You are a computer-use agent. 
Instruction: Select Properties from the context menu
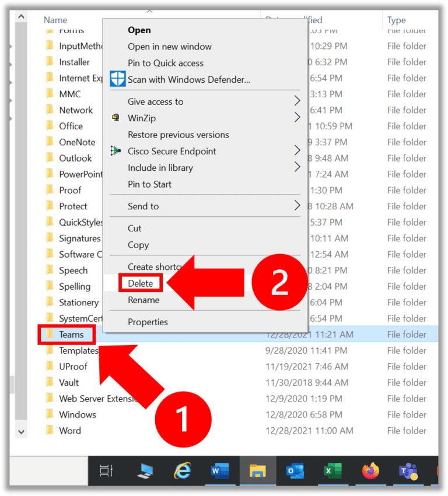[148, 322]
